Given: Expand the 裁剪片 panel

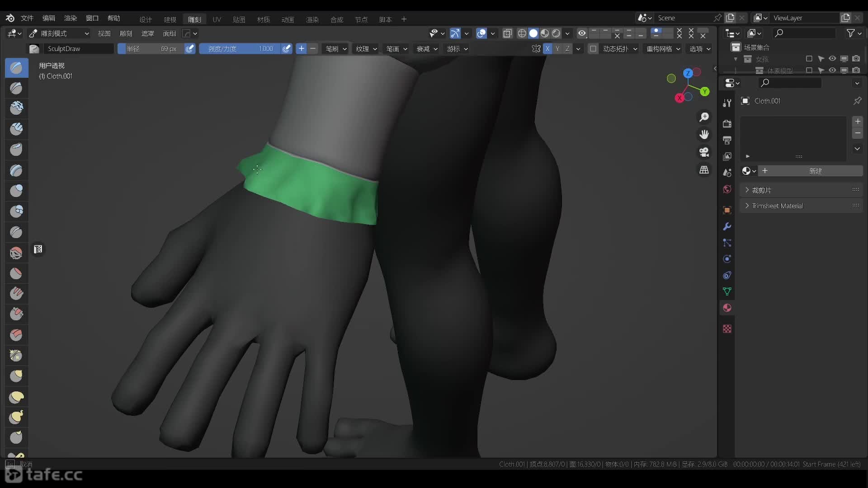Looking at the screenshot, I should (802, 190).
